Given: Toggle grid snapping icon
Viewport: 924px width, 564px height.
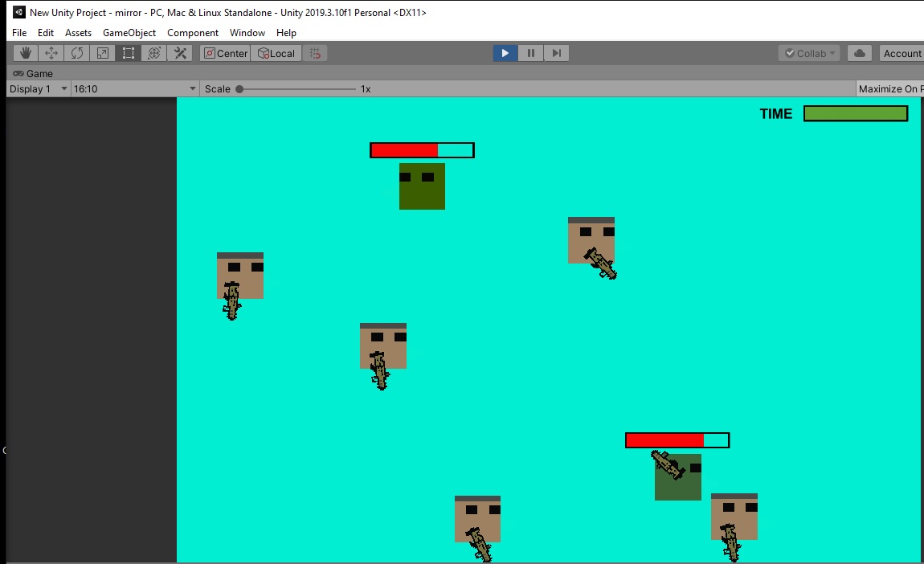Looking at the screenshot, I should click(x=315, y=53).
